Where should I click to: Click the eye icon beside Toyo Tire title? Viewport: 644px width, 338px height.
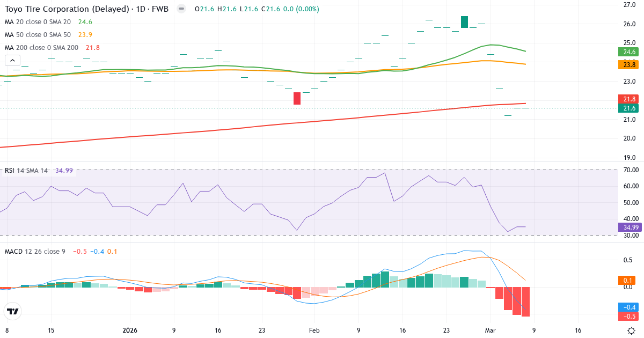click(181, 9)
